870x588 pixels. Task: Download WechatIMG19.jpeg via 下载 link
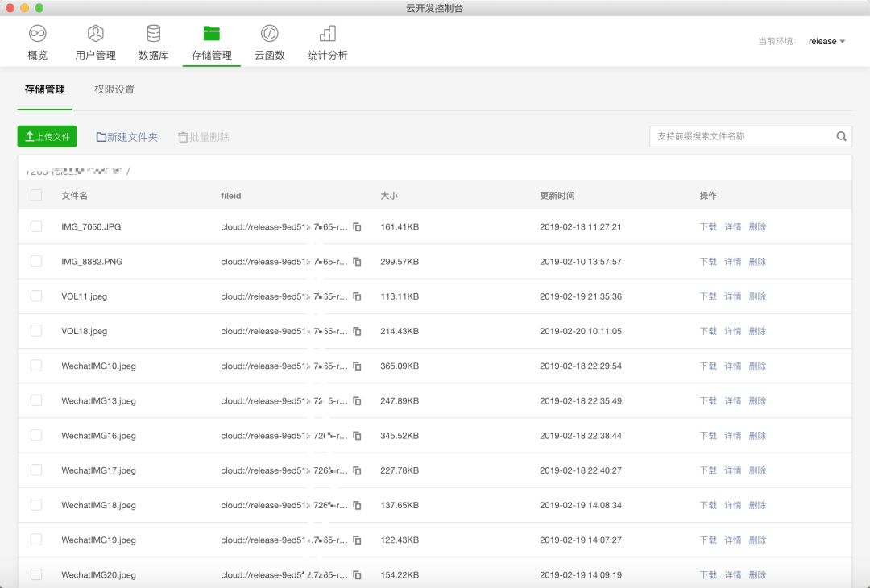[708, 540]
